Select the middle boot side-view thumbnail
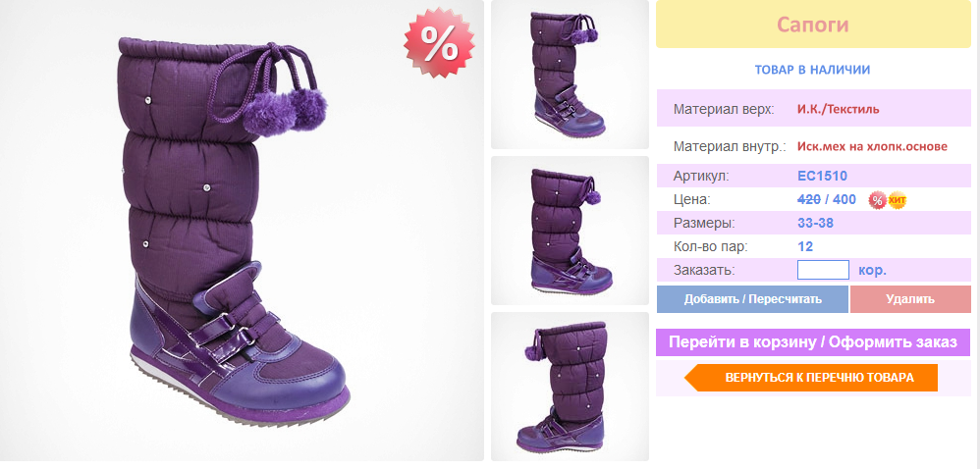Viewport: 980px width, 469px height. coord(570,231)
